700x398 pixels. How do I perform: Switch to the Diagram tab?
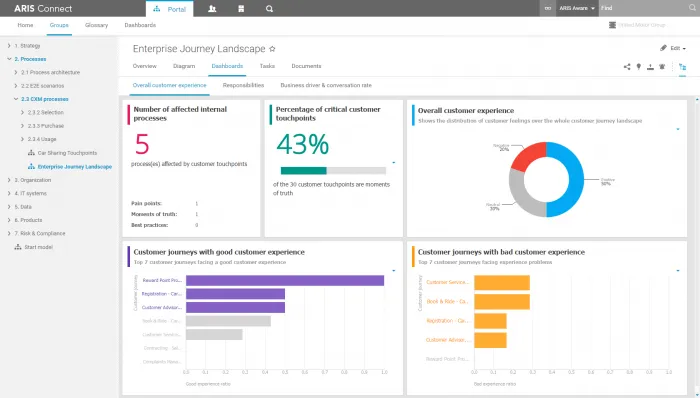[184, 66]
